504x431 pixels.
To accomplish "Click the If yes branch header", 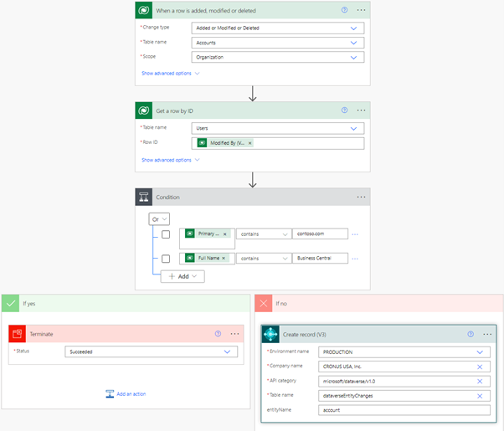I will [126, 303].
